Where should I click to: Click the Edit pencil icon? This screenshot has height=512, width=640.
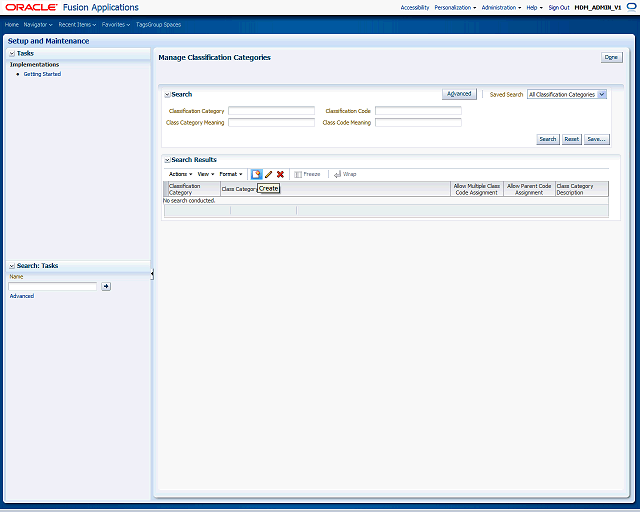(x=268, y=174)
